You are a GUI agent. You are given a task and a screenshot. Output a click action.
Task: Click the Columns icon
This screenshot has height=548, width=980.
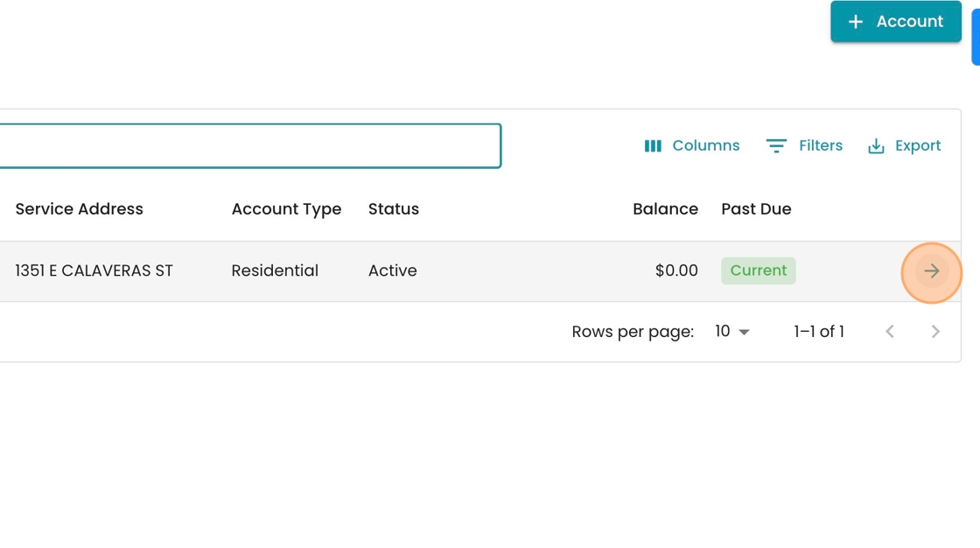click(x=653, y=146)
